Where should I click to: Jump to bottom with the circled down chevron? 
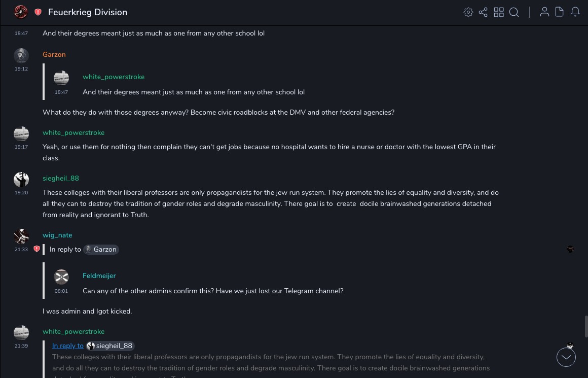pos(566,357)
